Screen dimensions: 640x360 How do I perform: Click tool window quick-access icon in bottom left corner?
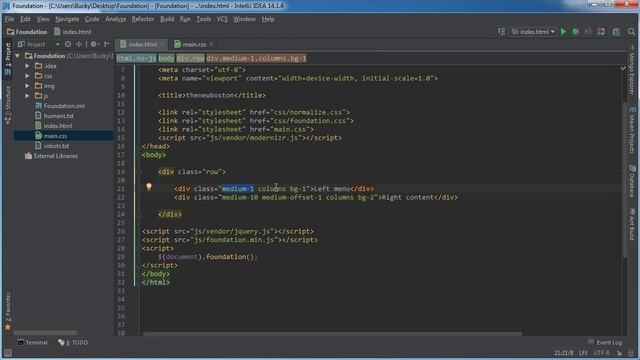click(x=7, y=353)
